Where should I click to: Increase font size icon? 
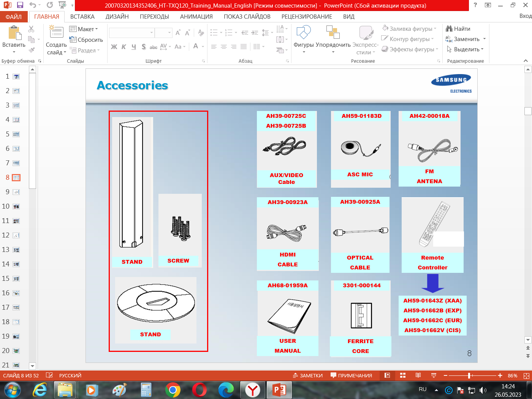pyautogui.click(x=178, y=33)
